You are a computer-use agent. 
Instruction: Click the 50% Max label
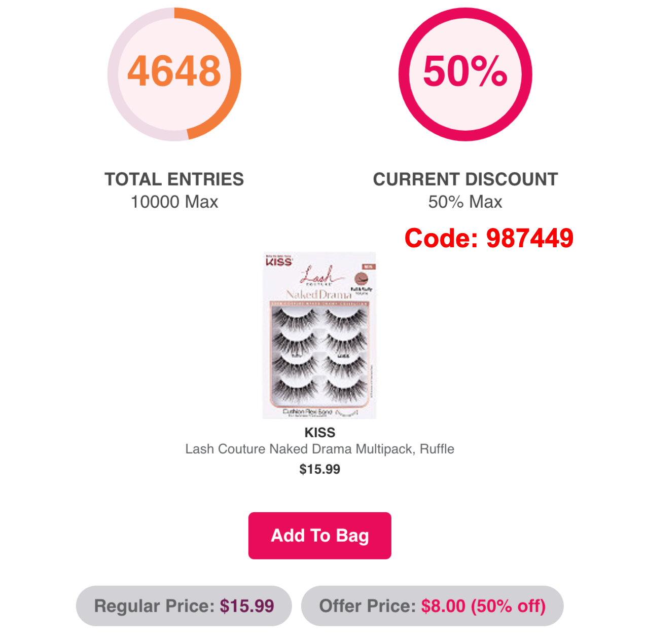[x=465, y=202]
